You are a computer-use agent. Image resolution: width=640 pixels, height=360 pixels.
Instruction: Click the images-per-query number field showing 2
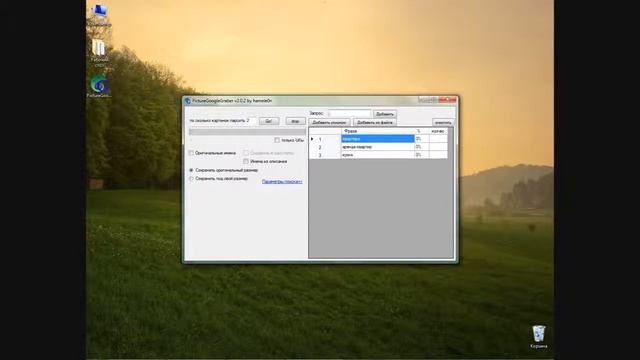pyautogui.click(x=251, y=121)
